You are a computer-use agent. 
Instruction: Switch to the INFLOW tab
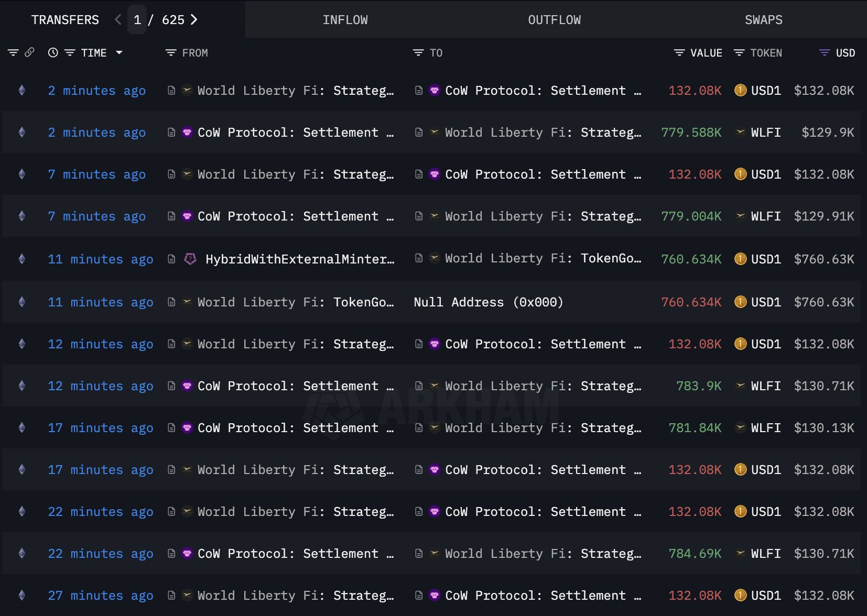pos(345,20)
